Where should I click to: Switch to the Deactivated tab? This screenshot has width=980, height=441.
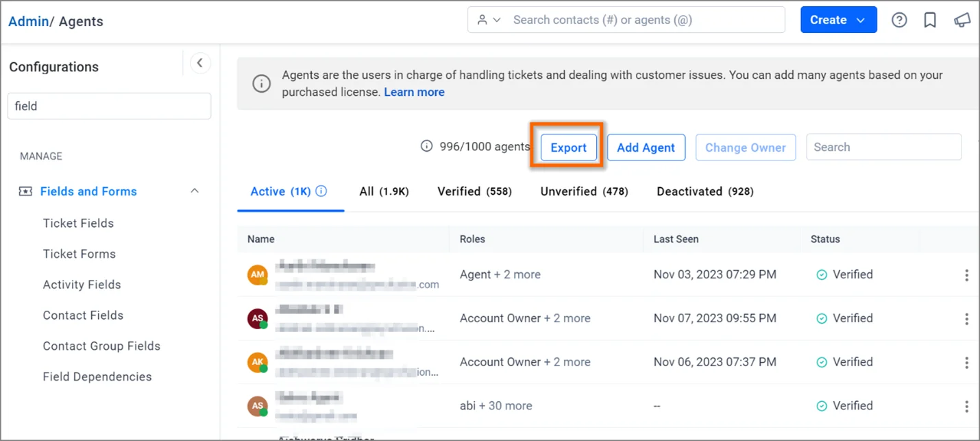(705, 191)
